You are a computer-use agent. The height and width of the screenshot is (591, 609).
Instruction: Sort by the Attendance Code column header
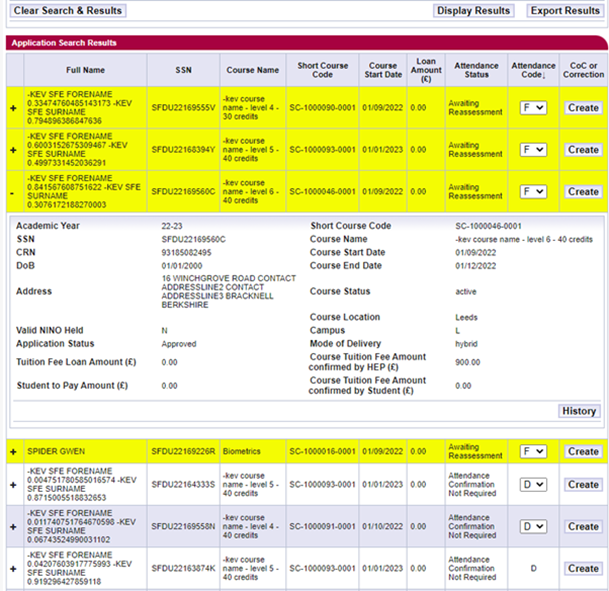pos(532,70)
